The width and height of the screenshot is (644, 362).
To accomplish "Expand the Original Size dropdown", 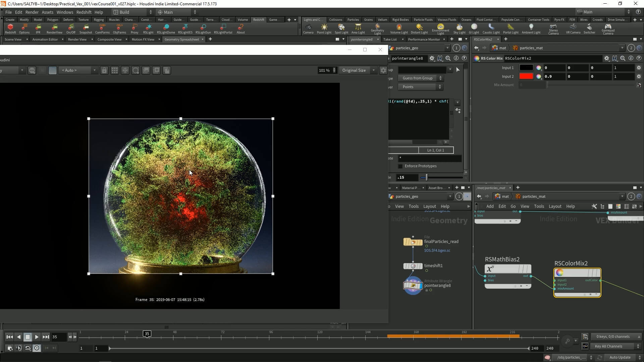I will click(x=358, y=70).
